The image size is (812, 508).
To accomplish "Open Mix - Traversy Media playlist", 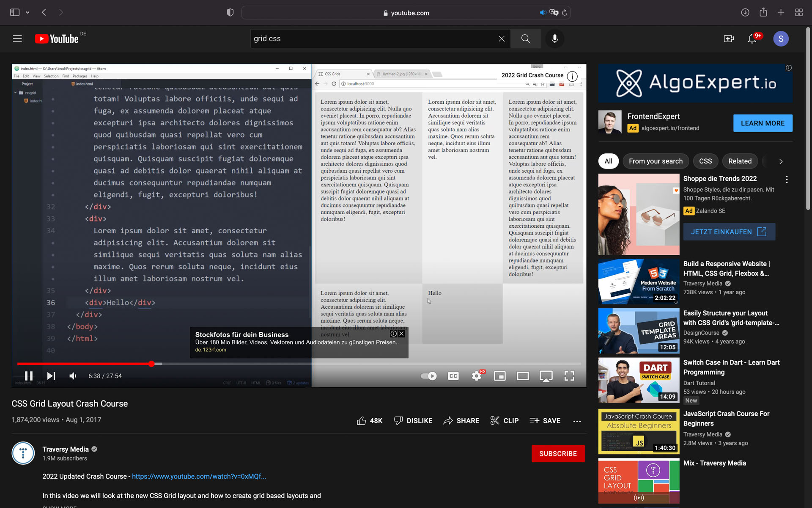I will (x=714, y=463).
